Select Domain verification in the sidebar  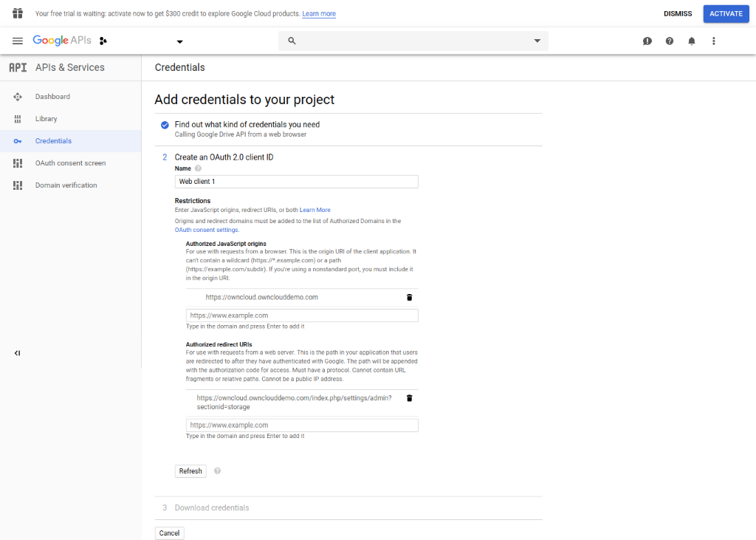66,185
